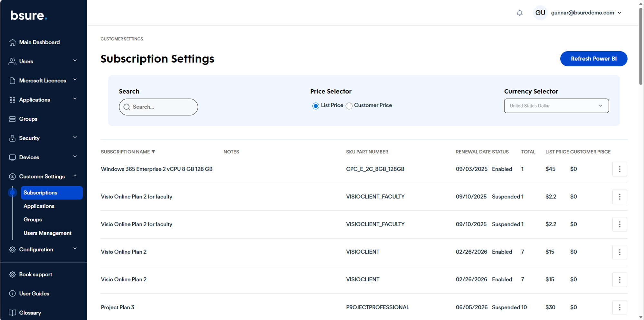Click into the subscription Search field
The image size is (644, 320).
[x=163, y=107]
